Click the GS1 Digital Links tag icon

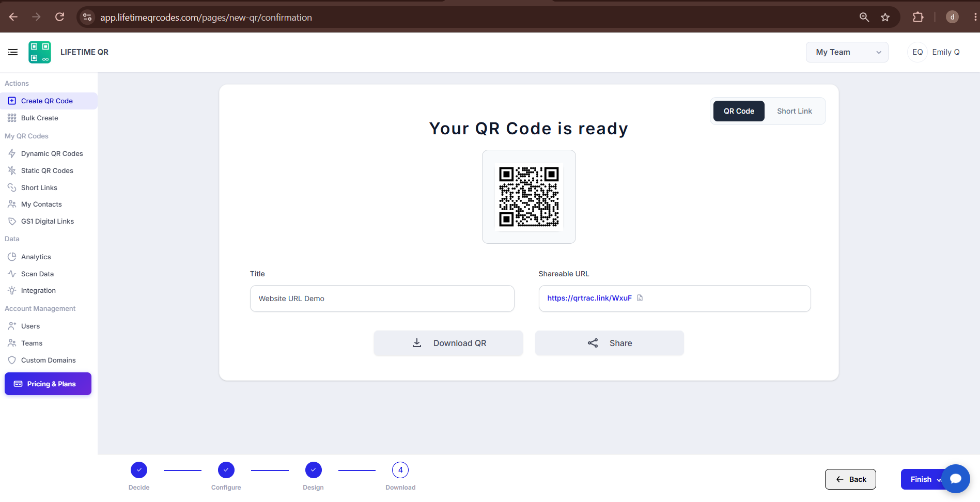(12, 221)
